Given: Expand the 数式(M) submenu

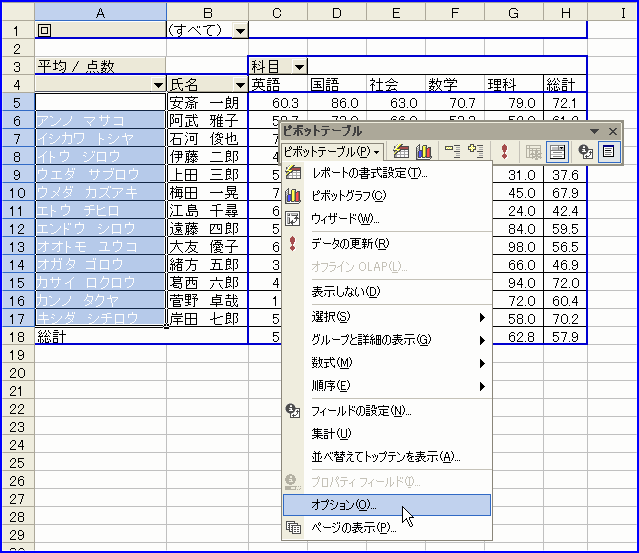Looking at the screenshot, I should 387,362.
